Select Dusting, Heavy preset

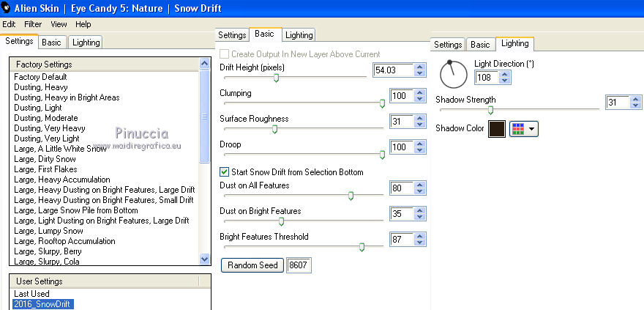41,87
